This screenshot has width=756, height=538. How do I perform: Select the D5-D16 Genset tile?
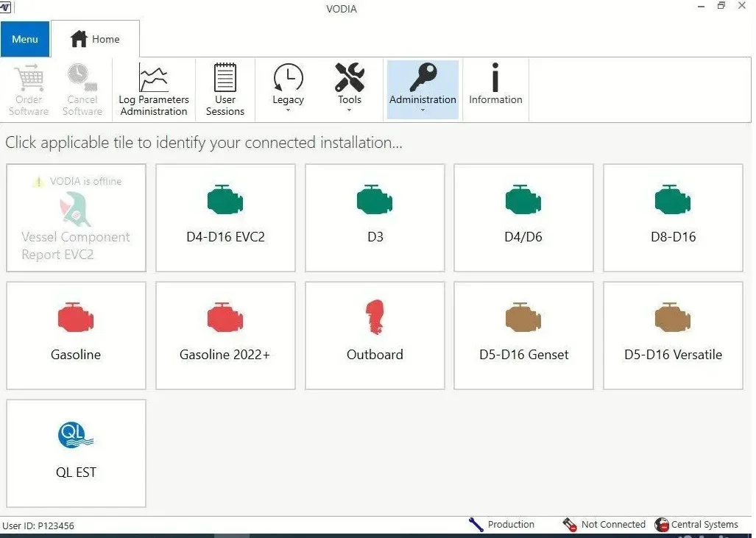(523, 335)
